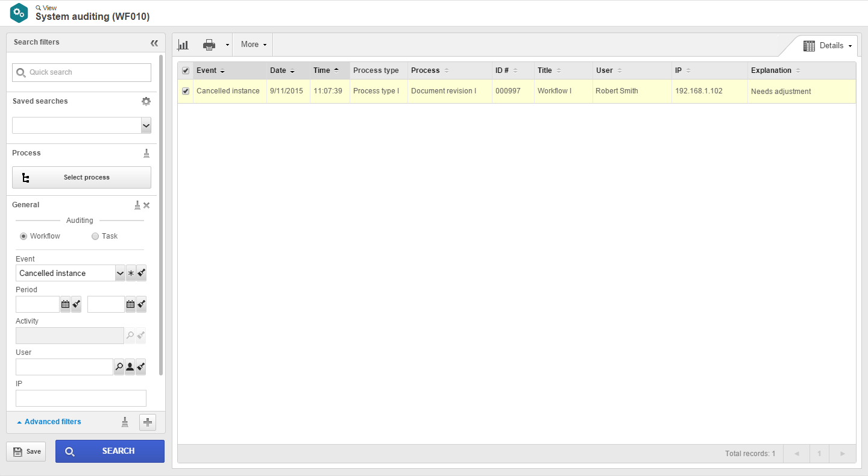Go to the previous results page arrow
This screenshot has width=868, height=476.
797,454
